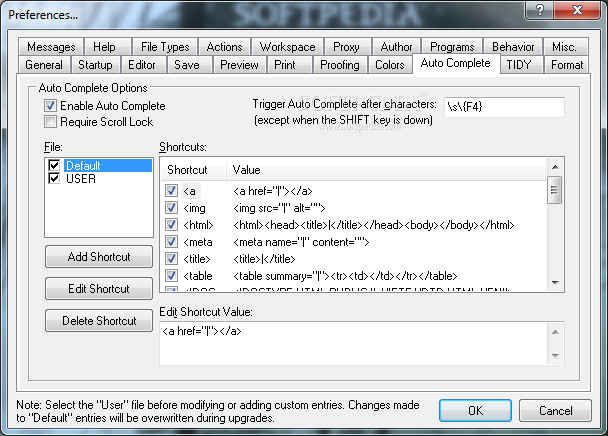
Task: Switch to the Format tab
Action: pyautogui.click(x=567, y=64)
